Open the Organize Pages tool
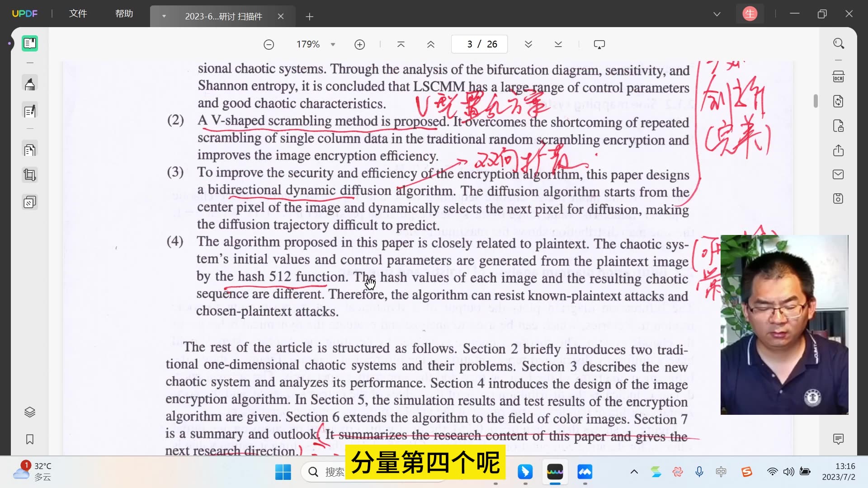The width and height of the screenshot is (868, 488). pyautogui.click(x=30, y=150)
